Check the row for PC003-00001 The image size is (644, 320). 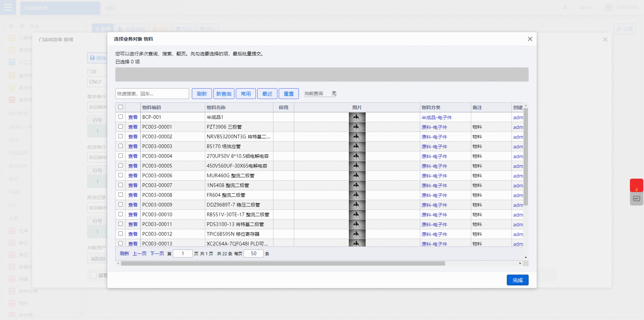coord(121,127)
